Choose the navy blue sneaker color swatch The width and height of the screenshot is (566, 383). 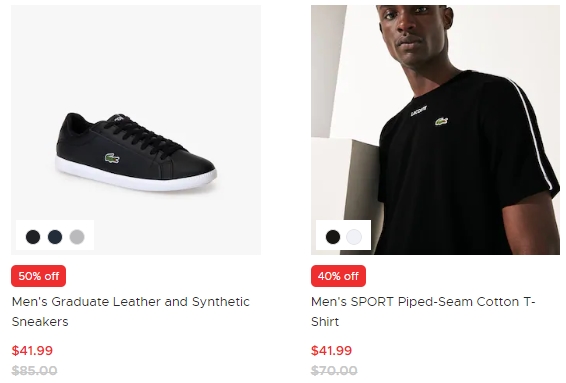[55, 237]
